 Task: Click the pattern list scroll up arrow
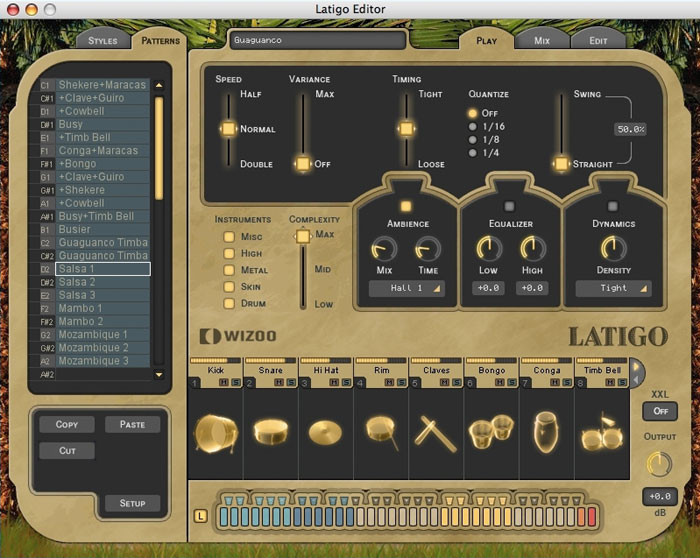point(159,85)
